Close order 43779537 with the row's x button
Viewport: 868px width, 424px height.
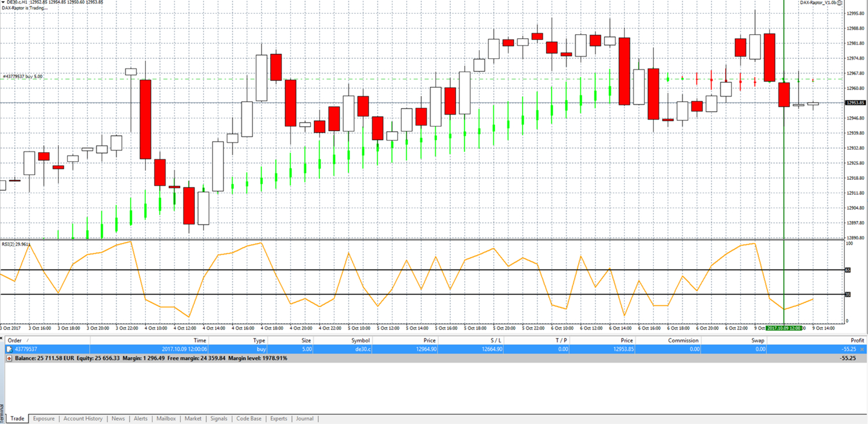(x=862, y=349)
